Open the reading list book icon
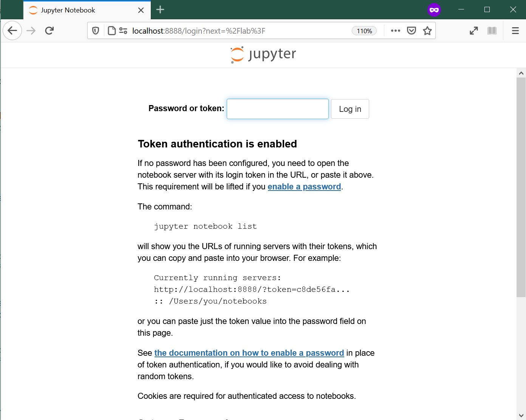 pyautogui.click(x=492, y=30)
